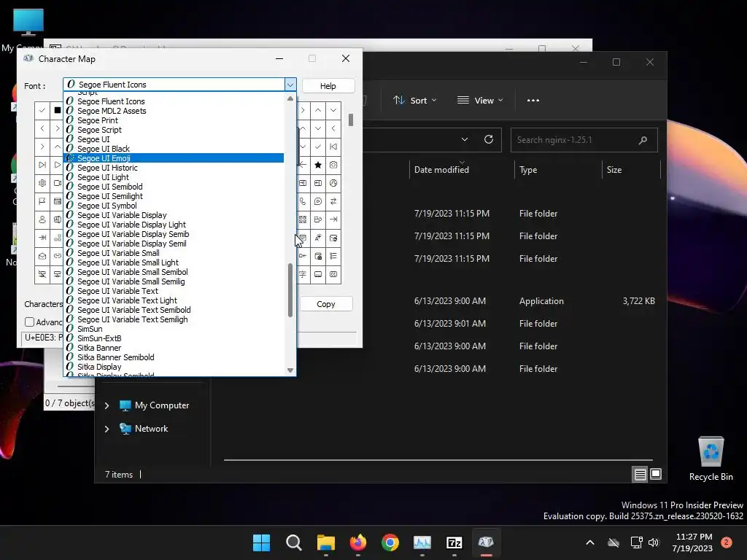The image size is (747, 560).
Task: Collapse the Font dropdown arrow
Action: 290,85
